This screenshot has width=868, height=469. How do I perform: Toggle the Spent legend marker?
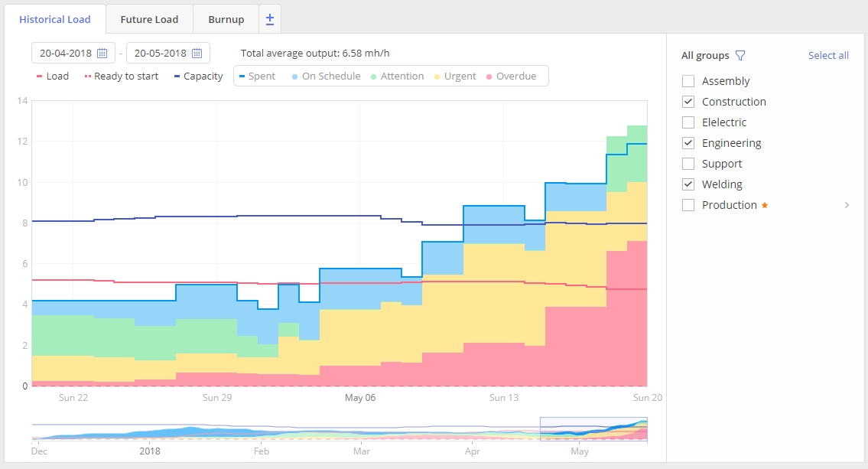tap(242, 77)
